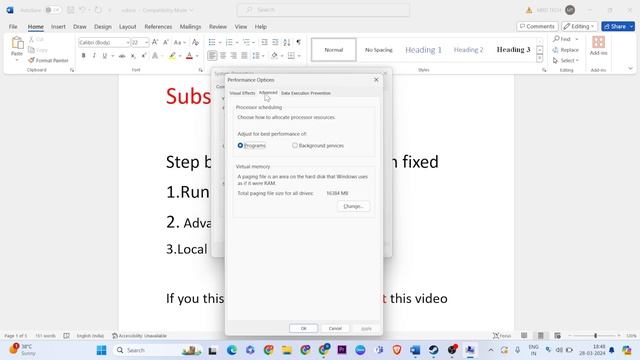Sort the selected text
640x360 pixels.
pos(287,42)
